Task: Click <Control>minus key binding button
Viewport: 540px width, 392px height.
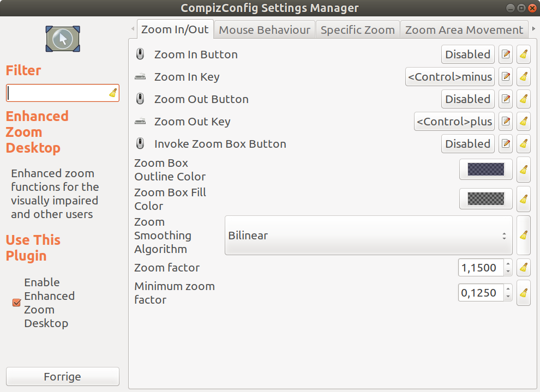Action: tap(450, 77)
